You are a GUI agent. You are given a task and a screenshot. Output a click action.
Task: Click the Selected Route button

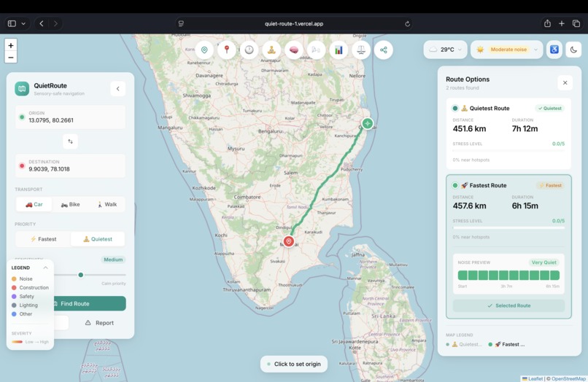tap(508, 305)
